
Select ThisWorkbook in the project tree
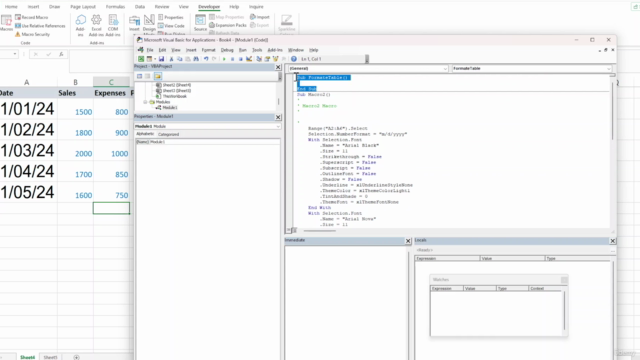[174, 96]
